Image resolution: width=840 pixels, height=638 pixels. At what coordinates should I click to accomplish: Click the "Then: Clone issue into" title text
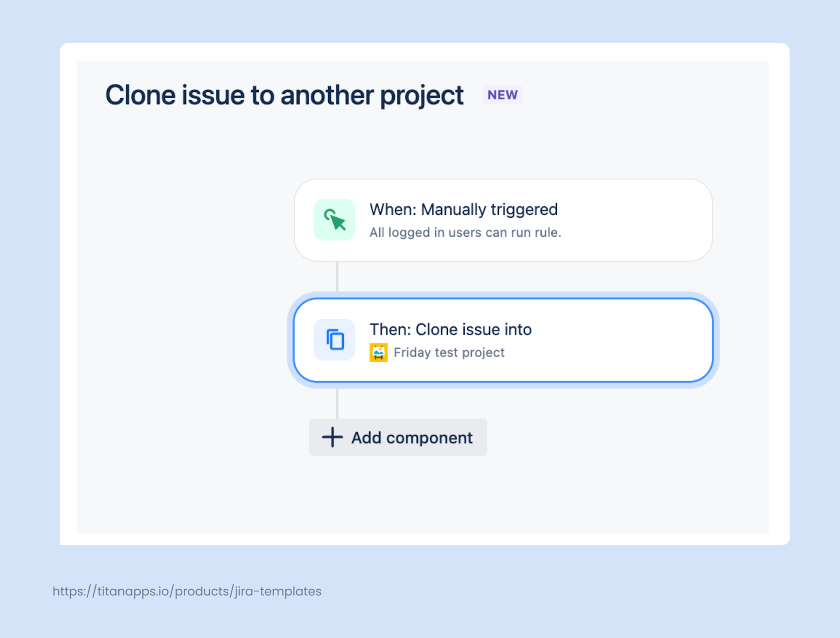click(450, 329)
